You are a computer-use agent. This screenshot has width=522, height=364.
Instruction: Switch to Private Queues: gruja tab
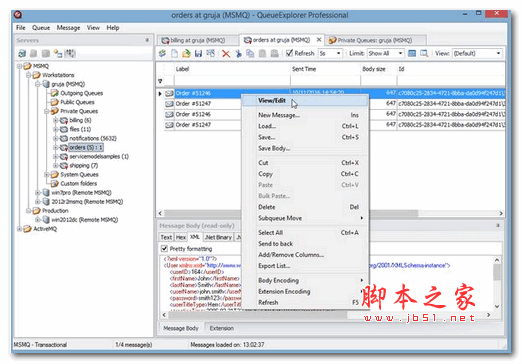[x=376, y=40]
